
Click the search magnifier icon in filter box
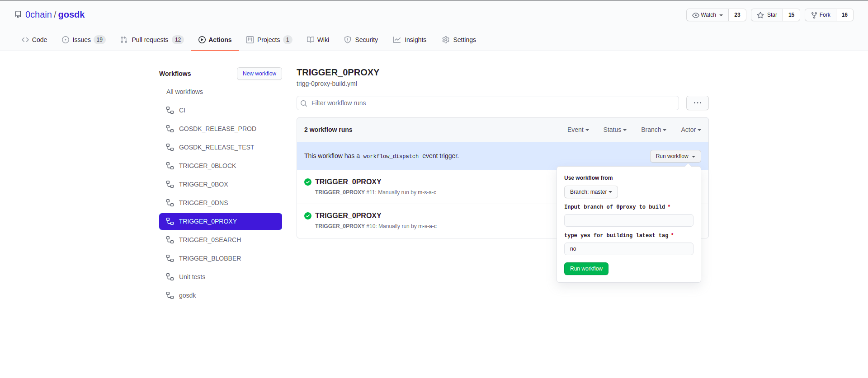304,103
